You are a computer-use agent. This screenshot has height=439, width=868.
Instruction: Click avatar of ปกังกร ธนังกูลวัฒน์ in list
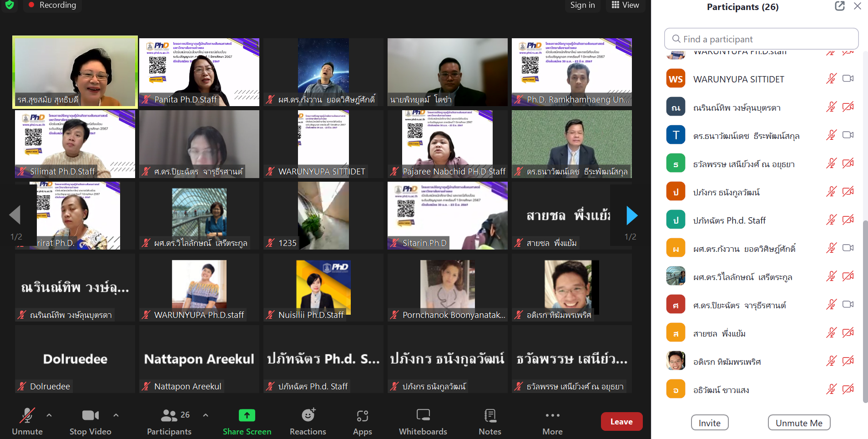[676, 192]
